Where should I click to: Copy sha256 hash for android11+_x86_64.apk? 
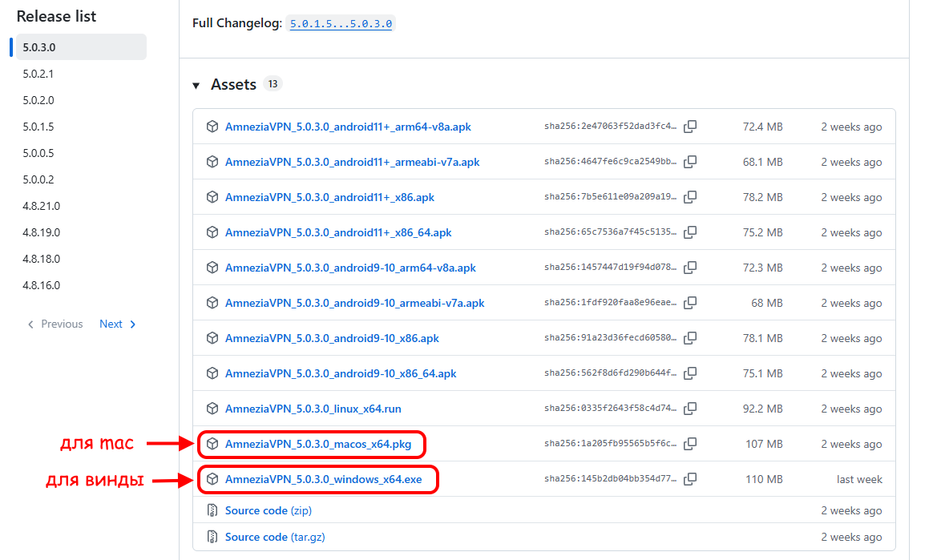coord(690,232)
